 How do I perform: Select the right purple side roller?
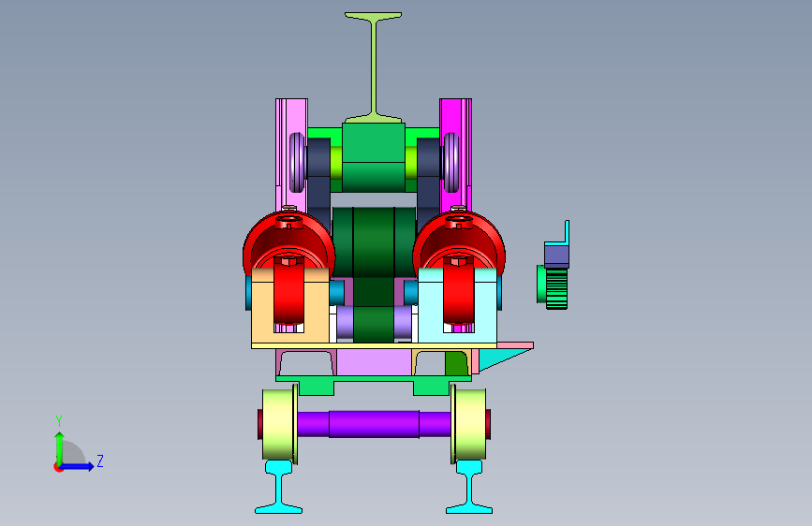pos(451,163)
